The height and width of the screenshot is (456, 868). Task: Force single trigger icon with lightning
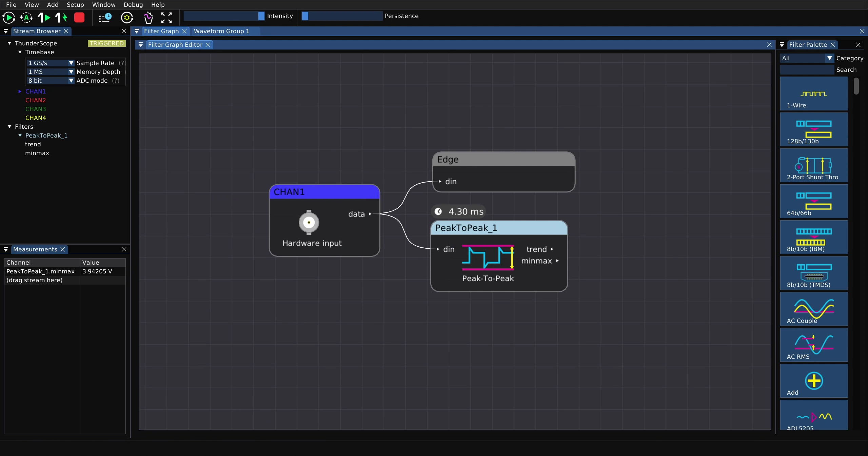point(62,17)
